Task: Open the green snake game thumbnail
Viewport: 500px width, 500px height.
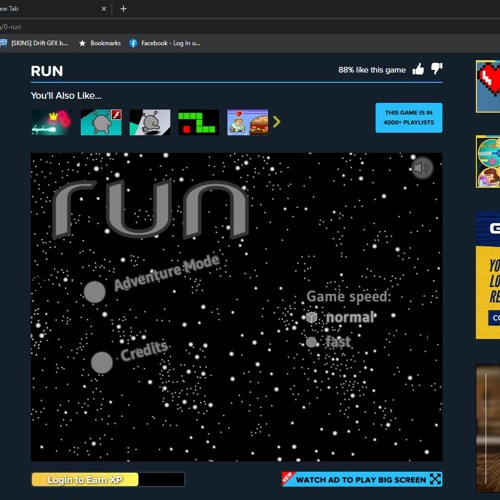Action: (x=199, y=122)
